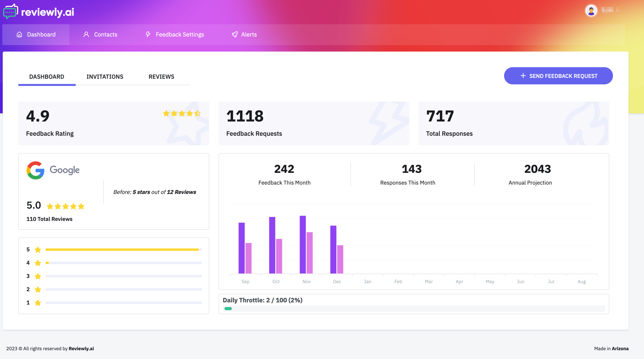The image size is (644, 359).
Task: Click the half-filled star in the Feedback Rating card
Action: [197, 113]
